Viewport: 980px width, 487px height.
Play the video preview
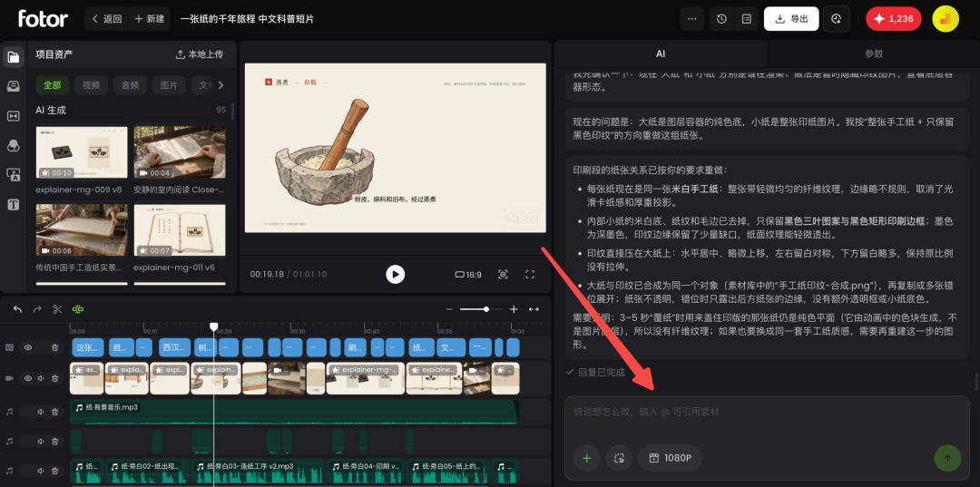(x=395, y=274)
